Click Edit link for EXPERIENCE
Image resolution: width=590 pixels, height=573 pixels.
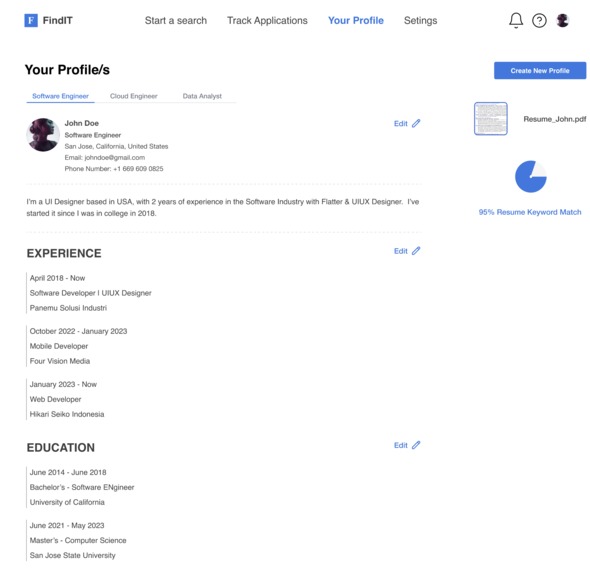pyautogui.click(x=400, y=251)
